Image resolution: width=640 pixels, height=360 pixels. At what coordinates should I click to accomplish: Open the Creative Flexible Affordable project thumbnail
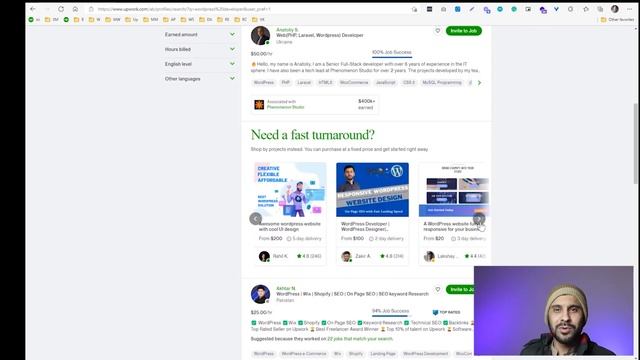pos(290,189)
